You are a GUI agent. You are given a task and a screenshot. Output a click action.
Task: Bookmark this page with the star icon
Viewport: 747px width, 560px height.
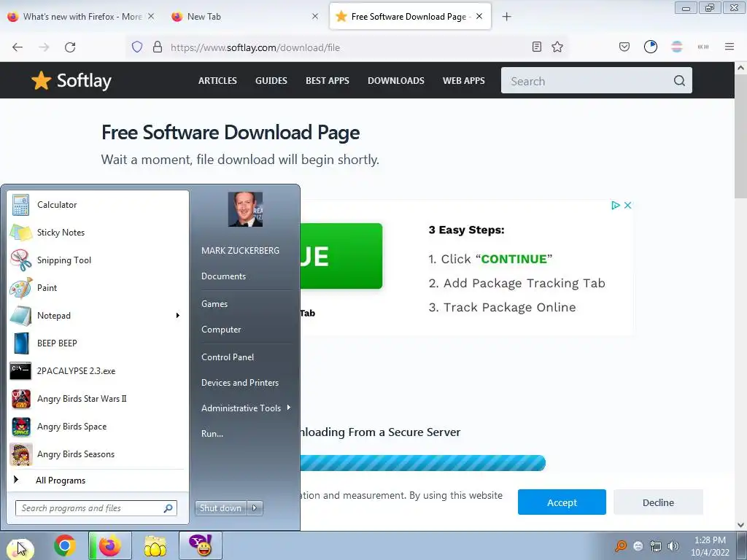click(x=557, y=47)
